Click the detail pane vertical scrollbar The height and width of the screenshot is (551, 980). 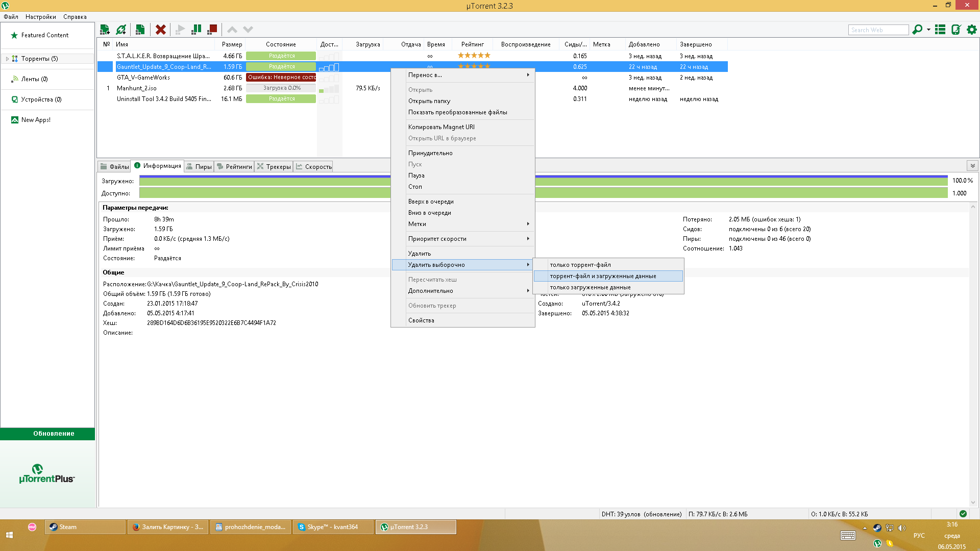pos(973,354)
